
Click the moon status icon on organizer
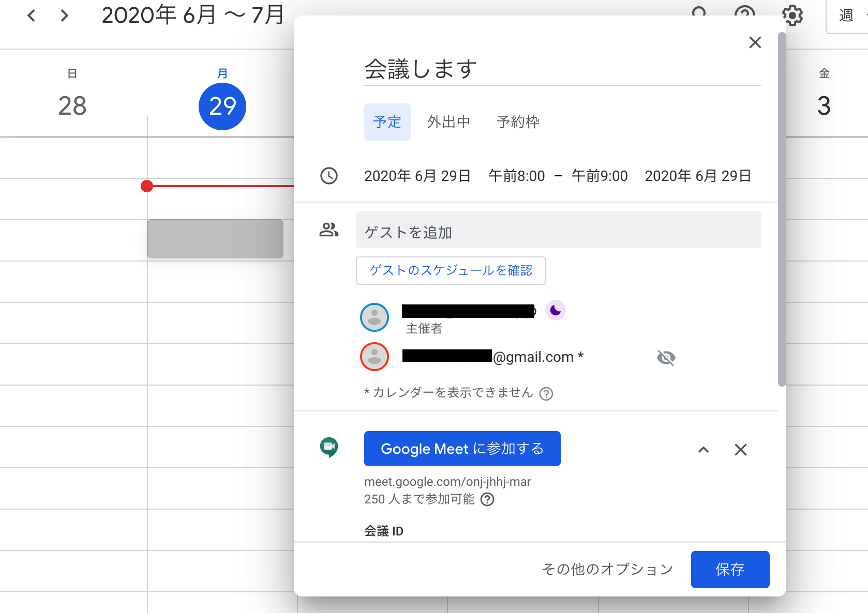point(555,310)
